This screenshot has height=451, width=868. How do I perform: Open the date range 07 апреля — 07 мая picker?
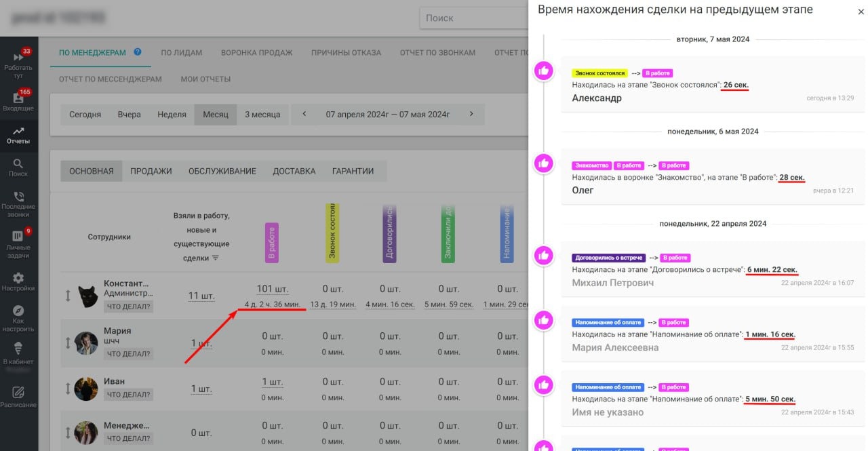388,114
